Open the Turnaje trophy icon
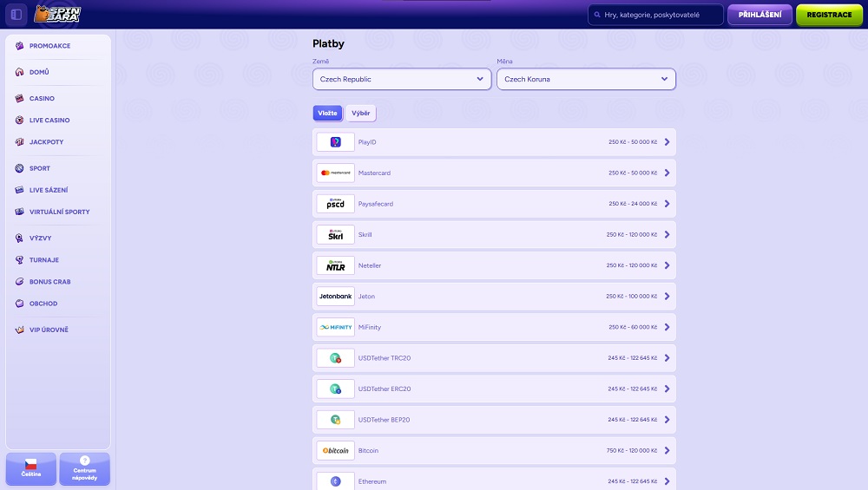Viewport: 868px width, 490px height. (x=20, y=260)
